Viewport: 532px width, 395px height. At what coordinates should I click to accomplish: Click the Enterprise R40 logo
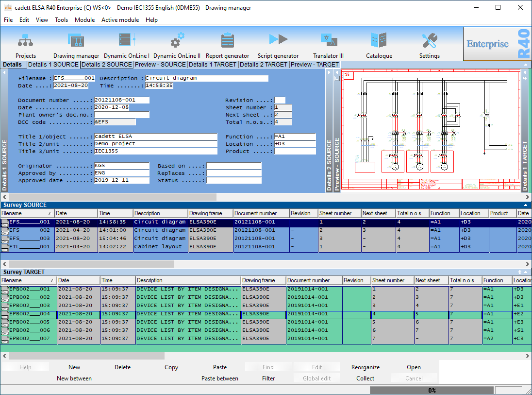pyautogui.click(x=497, y=44)
